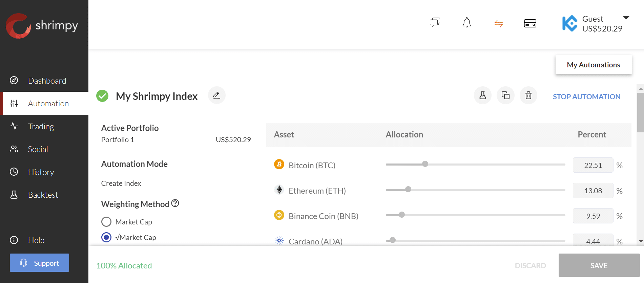
Task: Click the Ethereum coin icon
Action: click(x=279, y=190)
